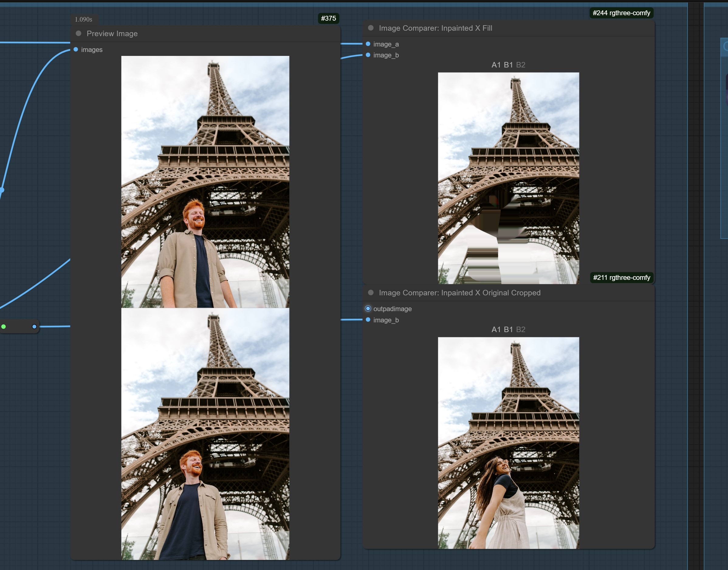Click image_b slot on Inpainted X Original Cropped
The width and height of the screenshot is (728, 570).
click(368, 320)
